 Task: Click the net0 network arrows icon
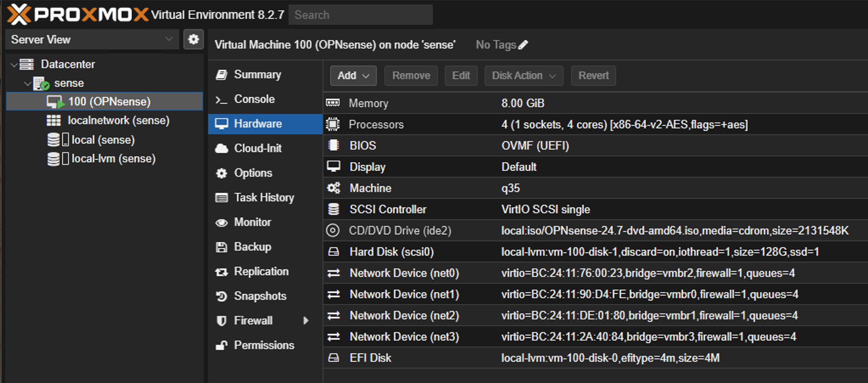click(x=333, y=273)
